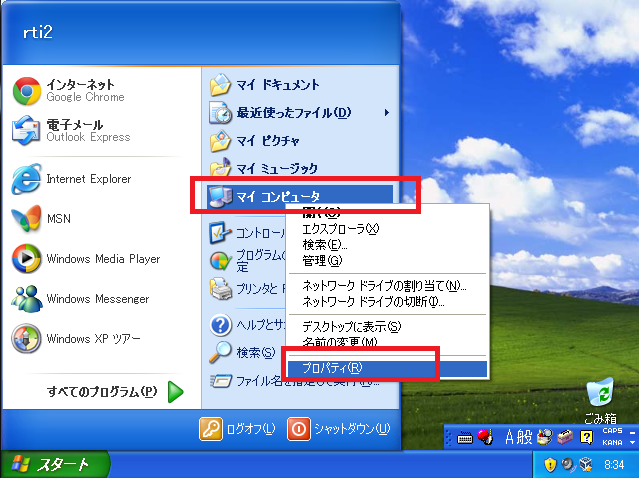Image resolution: width=639 pixels, height=478 pixels.
Task: Click the red IME pad icon in language bar
Action: tap(485, 437)
